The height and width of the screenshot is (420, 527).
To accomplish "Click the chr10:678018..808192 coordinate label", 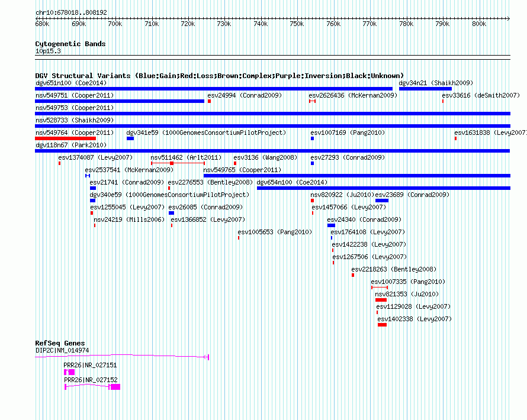I will tap(71, 12).
